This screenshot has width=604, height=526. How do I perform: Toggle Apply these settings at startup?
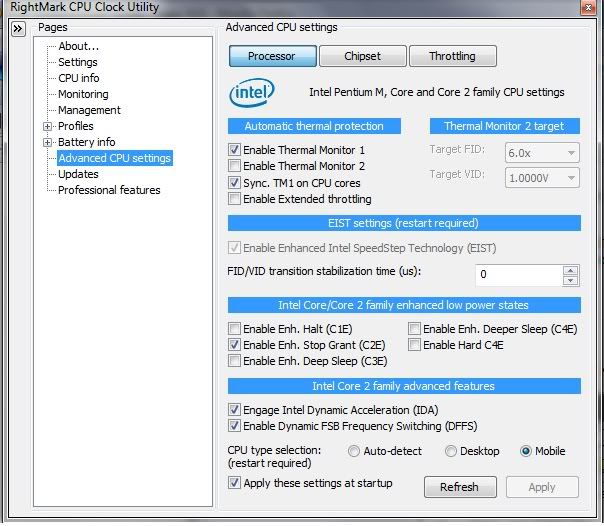pos(234,483)
